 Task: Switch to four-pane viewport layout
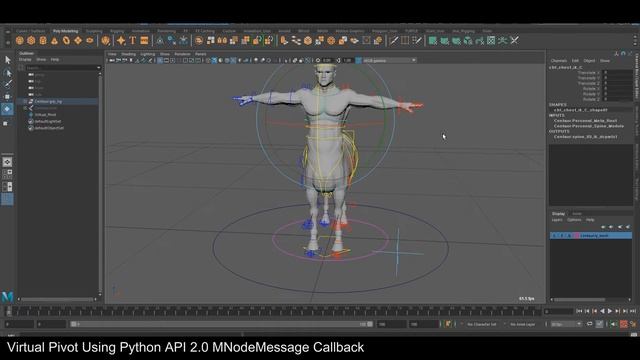[7, 174]
